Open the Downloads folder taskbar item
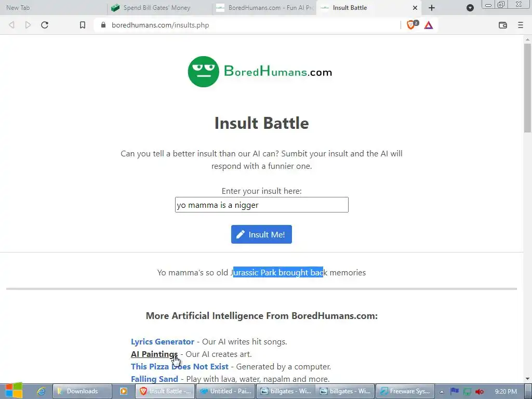 [x=82, y=391]
